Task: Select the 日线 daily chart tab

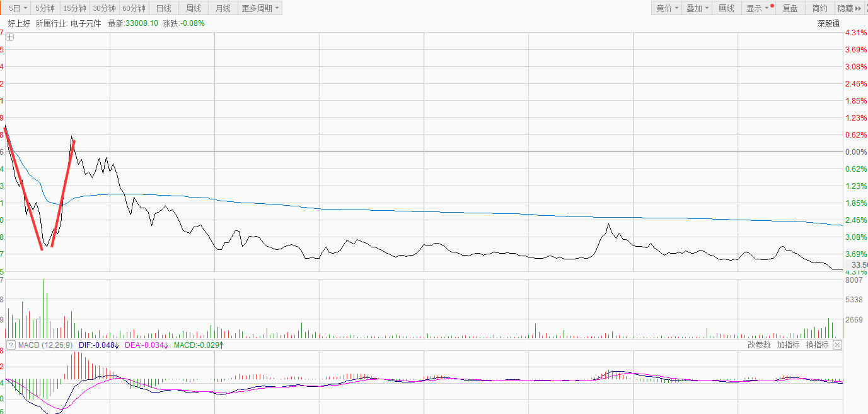Action: tap(163, 8)
